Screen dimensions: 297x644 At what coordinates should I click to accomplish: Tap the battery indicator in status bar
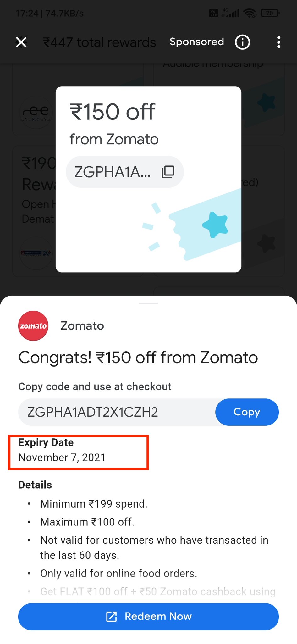point(270,13)
